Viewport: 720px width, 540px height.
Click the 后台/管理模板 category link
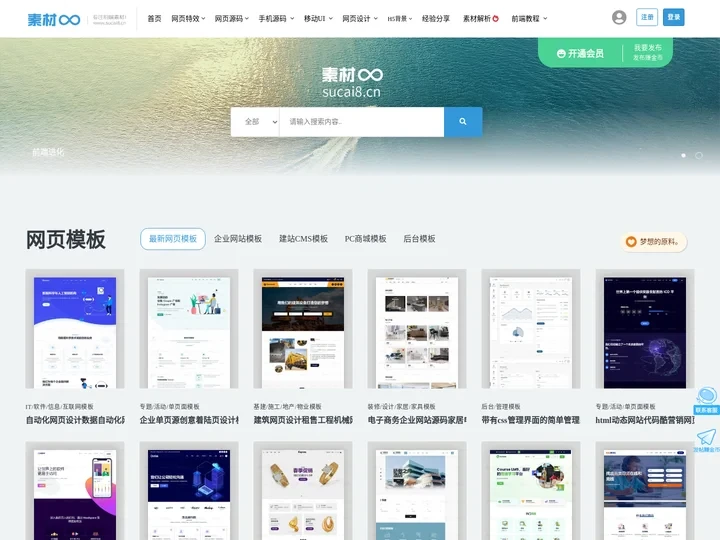(501, 407)
